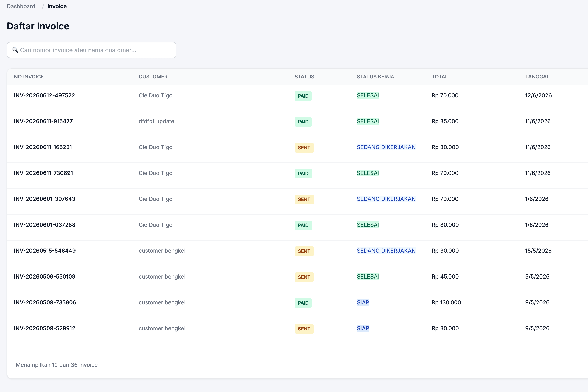Image resolution: width=588 pixels, height=392 pixels.
Task: Open invoice INV-20260611-165231
Action: point(43,147)
